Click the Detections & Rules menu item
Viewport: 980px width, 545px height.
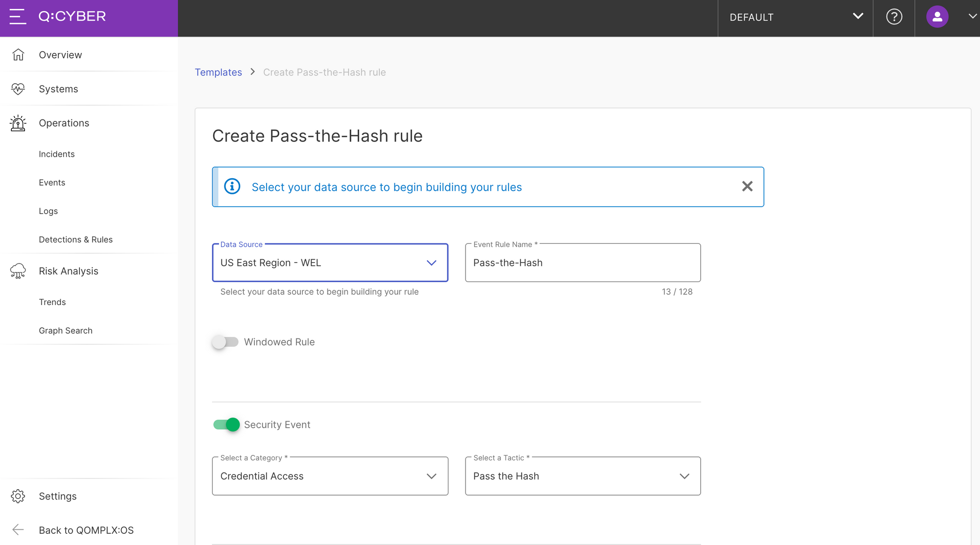click(76, 239)
